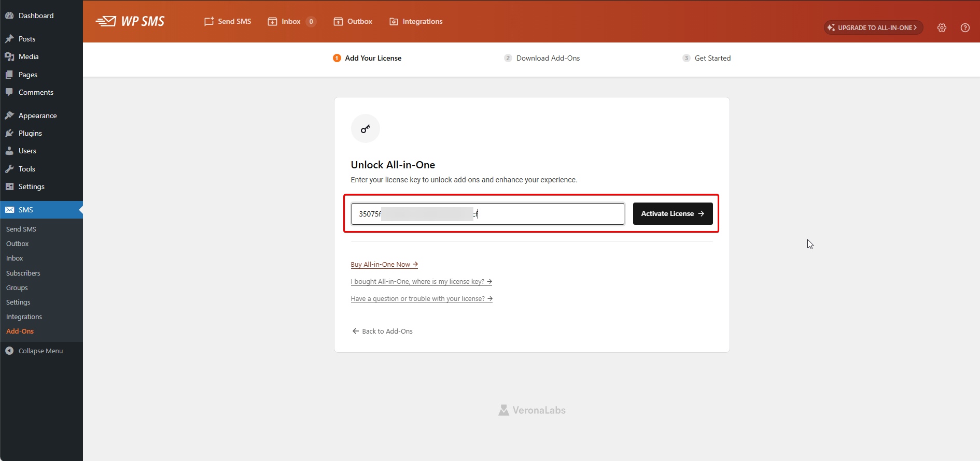The image size is (980, 461).
Task: Open Inbox from the top header
Action: pos(291,21)
